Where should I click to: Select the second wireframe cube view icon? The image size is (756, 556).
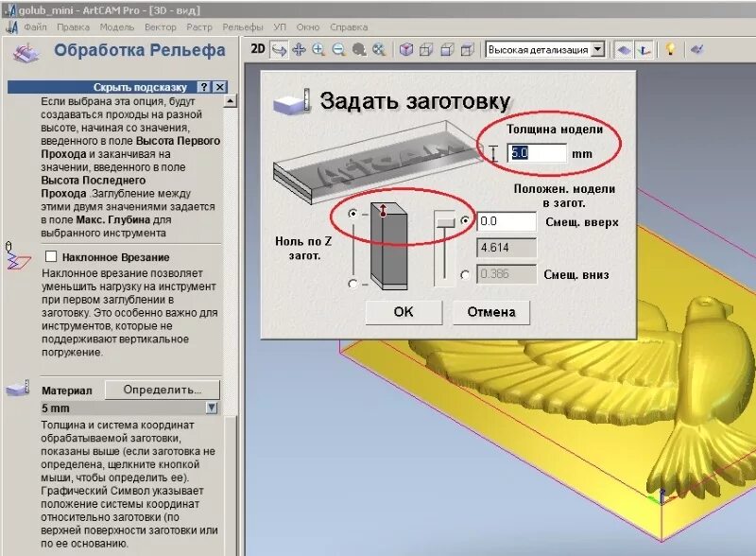tap(426, 49)
